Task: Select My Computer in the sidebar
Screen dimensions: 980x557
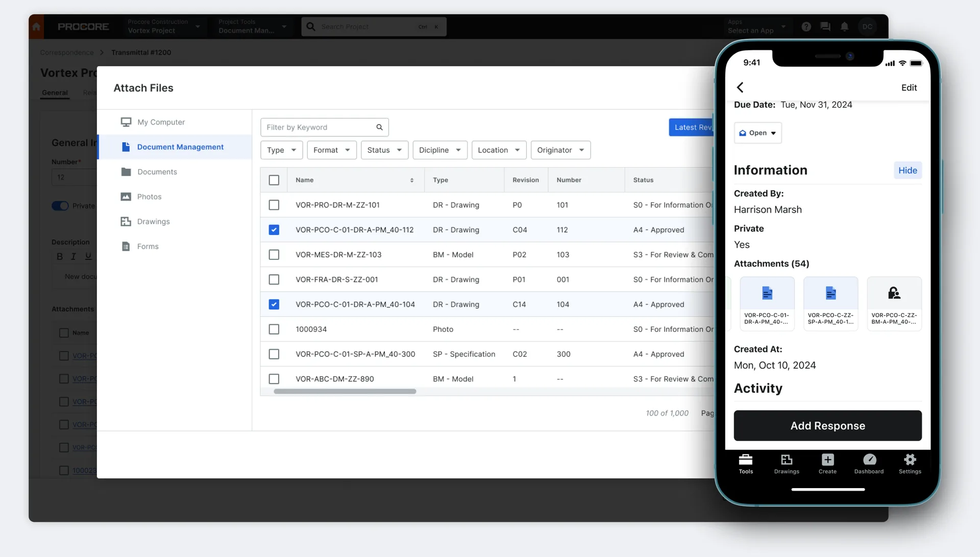Action: (x=175, y=122)
